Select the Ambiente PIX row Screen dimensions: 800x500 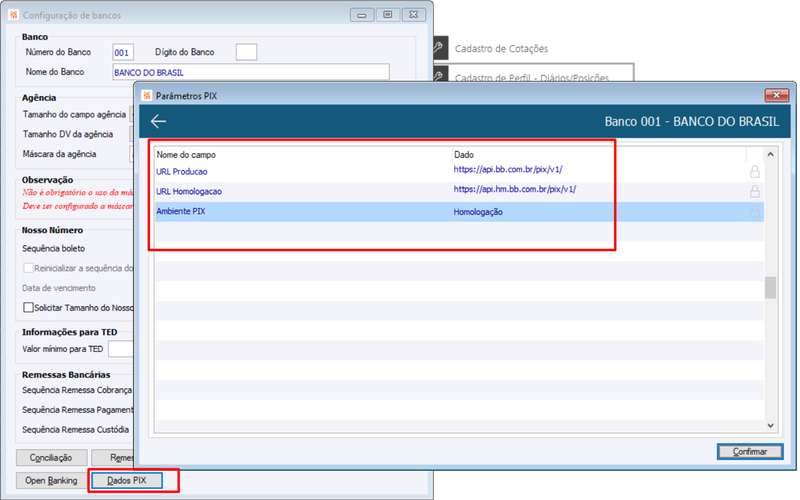[459, 212]
